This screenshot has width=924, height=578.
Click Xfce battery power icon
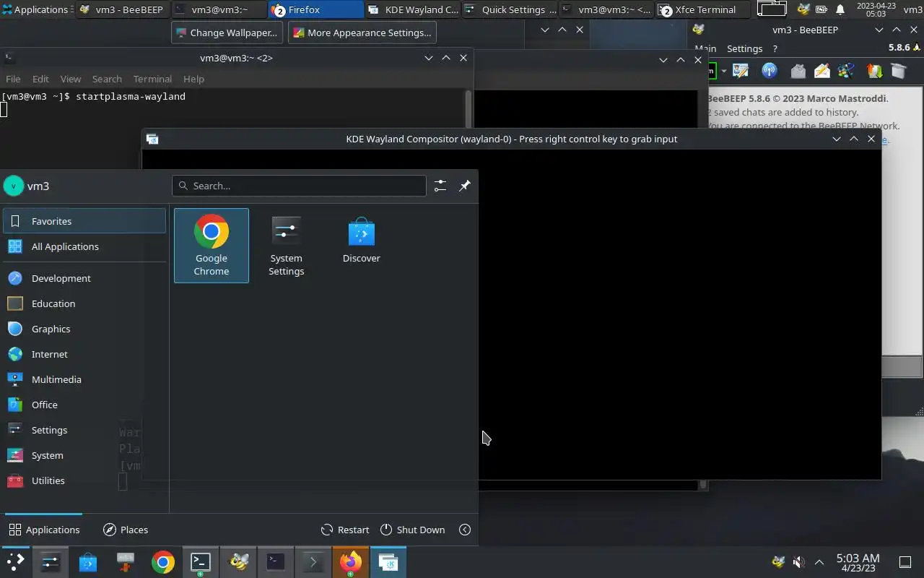[x=821, y=9]
